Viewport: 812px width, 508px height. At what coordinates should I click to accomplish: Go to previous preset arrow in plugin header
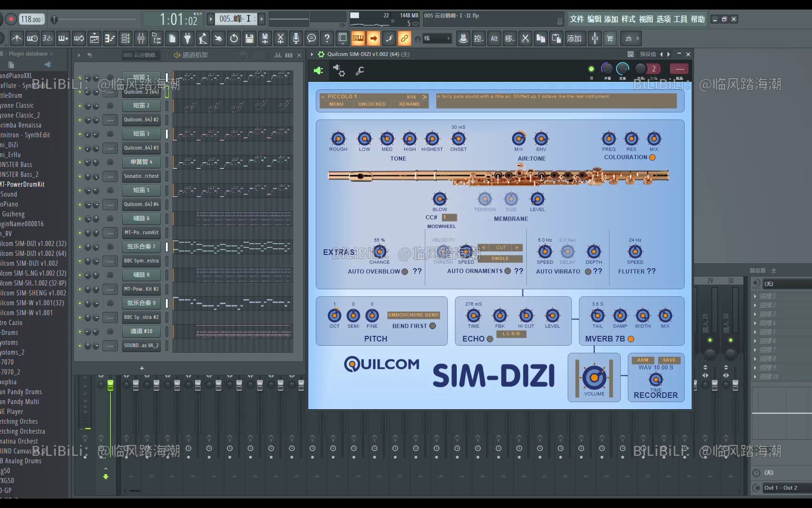661,54
